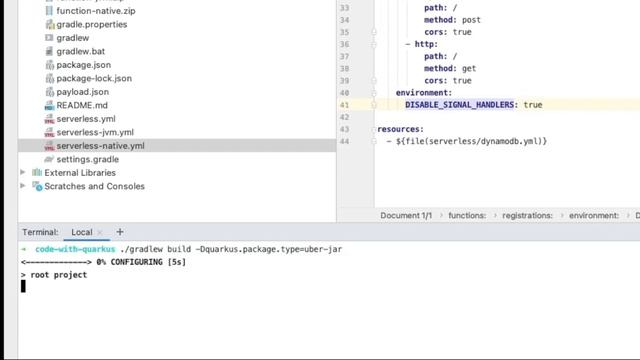Click serverless.yml YAML icon
Image resolution: width=640 pixels, height=360 pixels.
(49, 119)
